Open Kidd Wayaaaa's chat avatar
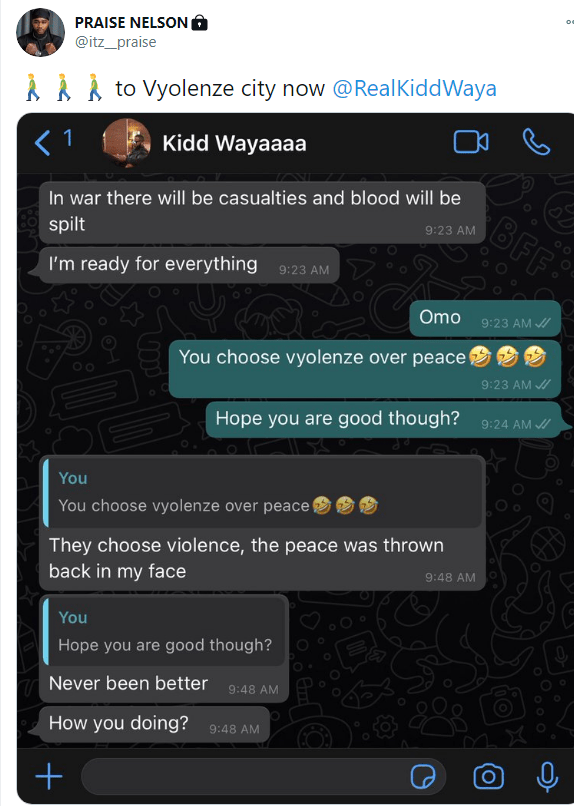 click(126, 142)
